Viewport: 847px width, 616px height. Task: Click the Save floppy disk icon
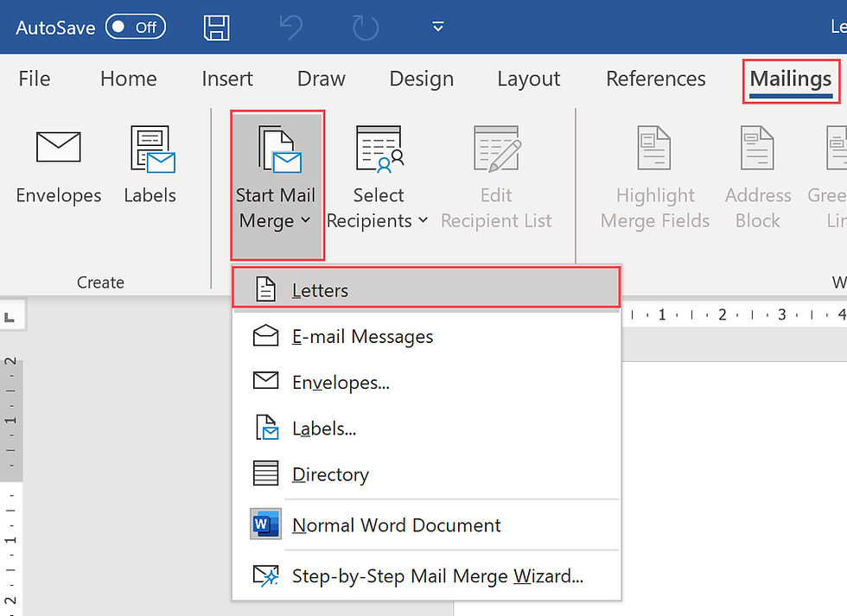pos(217,27)
